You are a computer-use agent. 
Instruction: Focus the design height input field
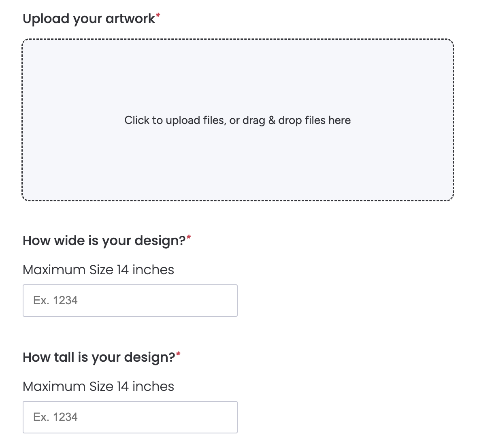pos(130,417)
